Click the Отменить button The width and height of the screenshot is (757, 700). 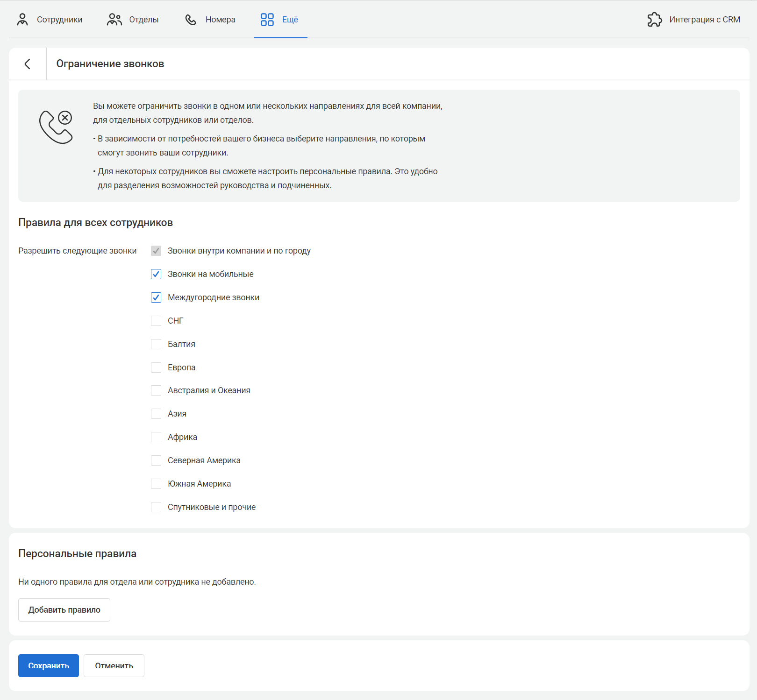tap(114, 665)
